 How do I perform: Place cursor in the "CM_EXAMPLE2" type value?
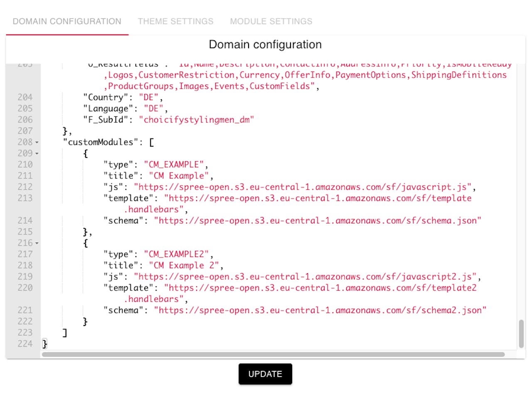point(178,255)
